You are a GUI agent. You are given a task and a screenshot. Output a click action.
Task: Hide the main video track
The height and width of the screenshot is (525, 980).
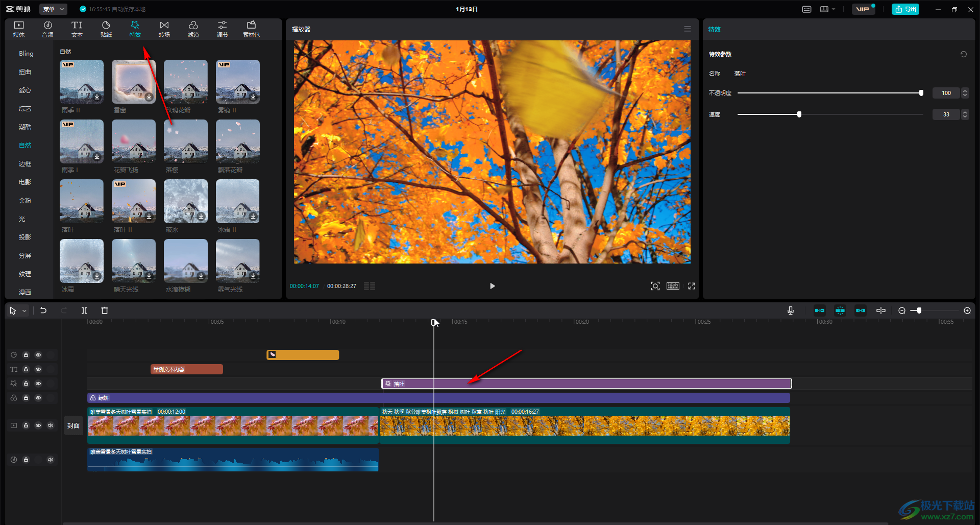(38, 425)
